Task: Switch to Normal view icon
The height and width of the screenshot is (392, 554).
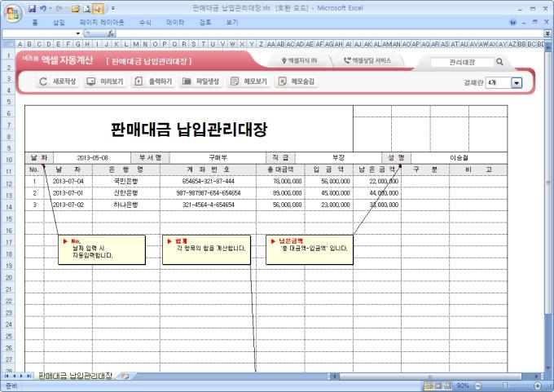Action: click(429, 385)
